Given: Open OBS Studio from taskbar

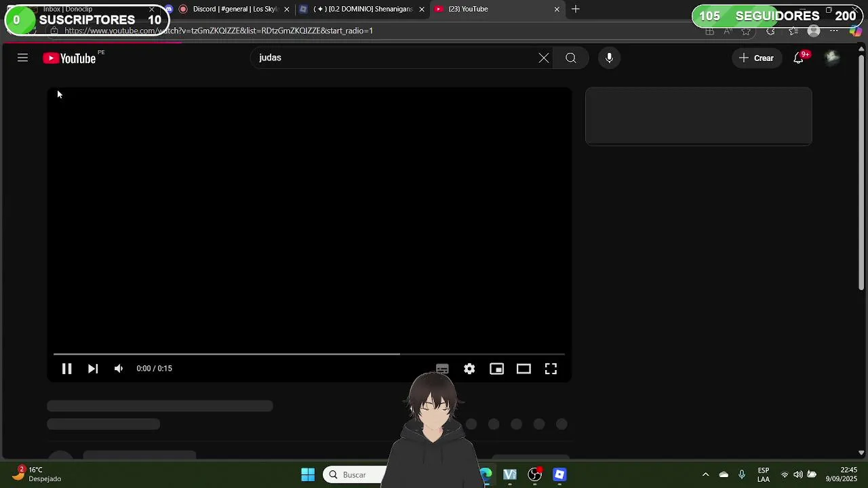Looking at the screenshot, I should [x=535, y=474].
